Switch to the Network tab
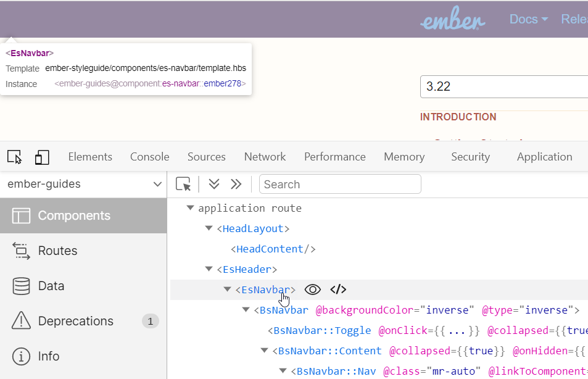Image resolution: width=588 pixels, height=379 pixels. (265, 157)
